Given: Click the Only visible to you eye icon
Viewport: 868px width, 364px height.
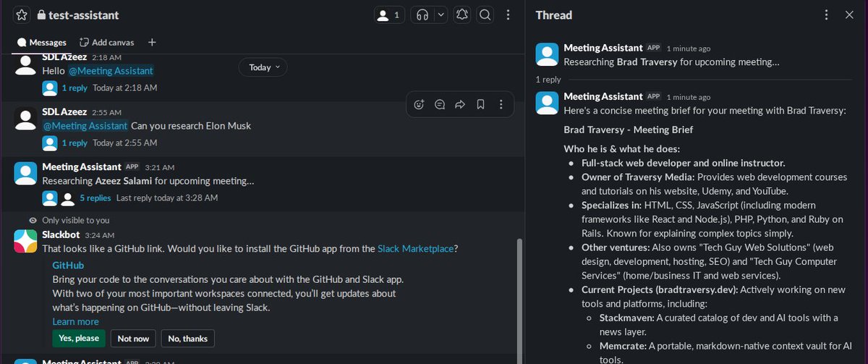Looking at the screenshot, I should click(33, 220).
